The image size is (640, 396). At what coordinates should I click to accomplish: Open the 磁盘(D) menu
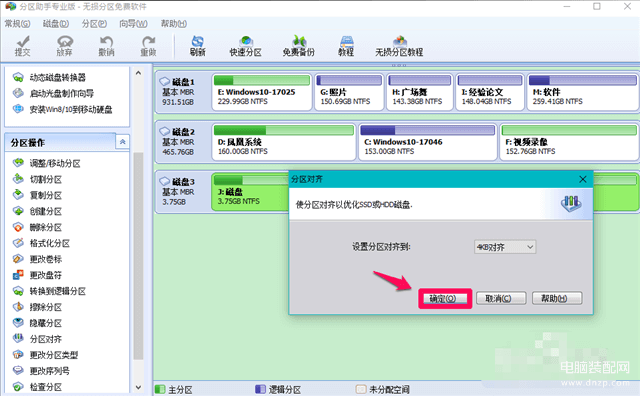coord(56,24)
